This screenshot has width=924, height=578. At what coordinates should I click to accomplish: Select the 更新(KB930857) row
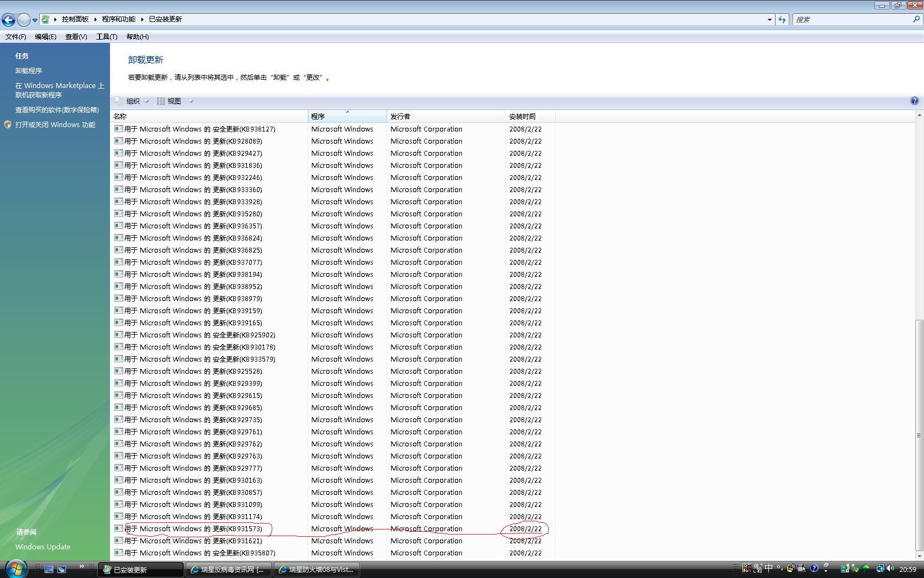click(x=334, y=493)
